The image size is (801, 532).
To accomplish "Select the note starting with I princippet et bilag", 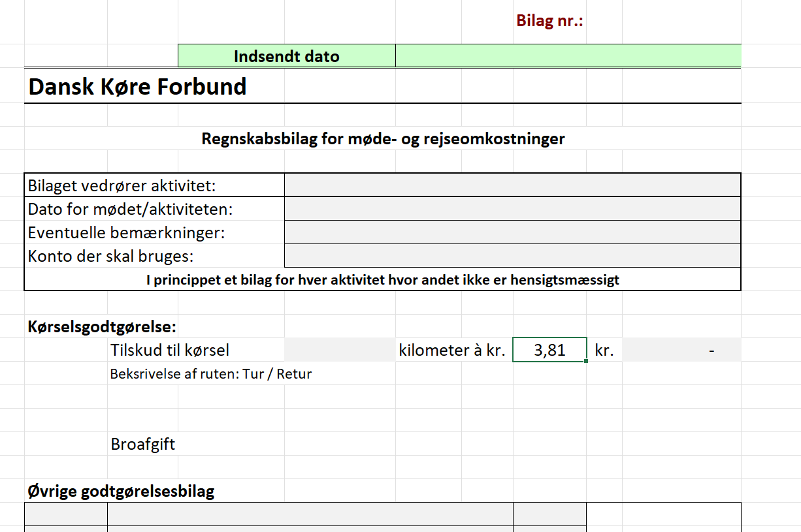I will [x=382, y=280].
